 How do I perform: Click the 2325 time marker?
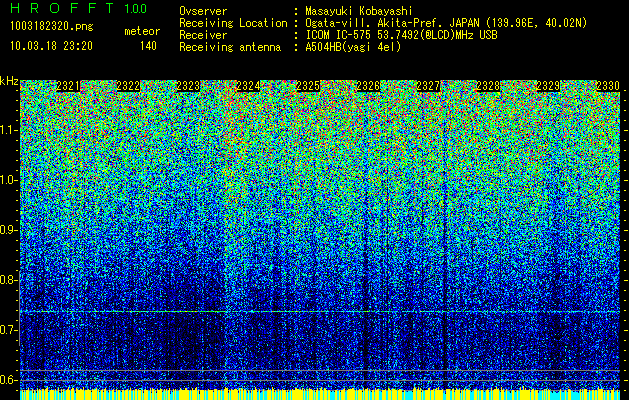coord(308,85)
